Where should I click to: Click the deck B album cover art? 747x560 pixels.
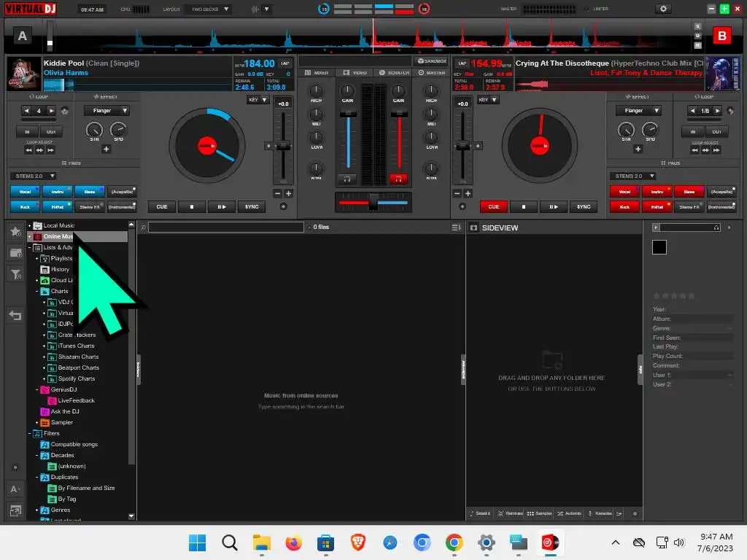[x=722, y=74]
